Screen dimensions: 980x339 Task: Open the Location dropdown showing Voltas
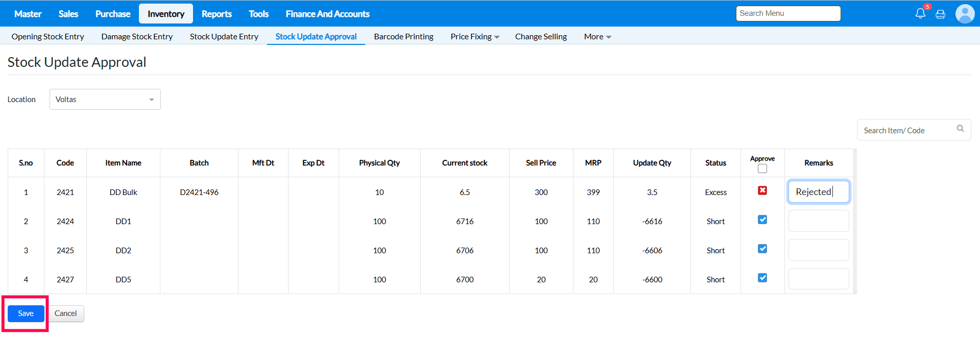coord(105,100)
